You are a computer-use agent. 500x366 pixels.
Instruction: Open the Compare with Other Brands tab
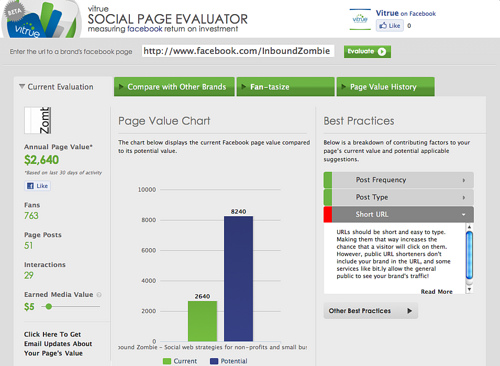174,87
